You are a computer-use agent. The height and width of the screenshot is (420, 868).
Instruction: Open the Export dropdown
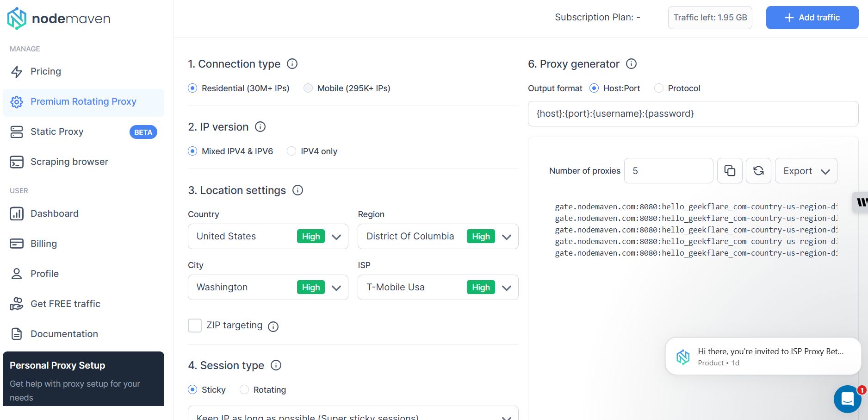coord(806,171)
